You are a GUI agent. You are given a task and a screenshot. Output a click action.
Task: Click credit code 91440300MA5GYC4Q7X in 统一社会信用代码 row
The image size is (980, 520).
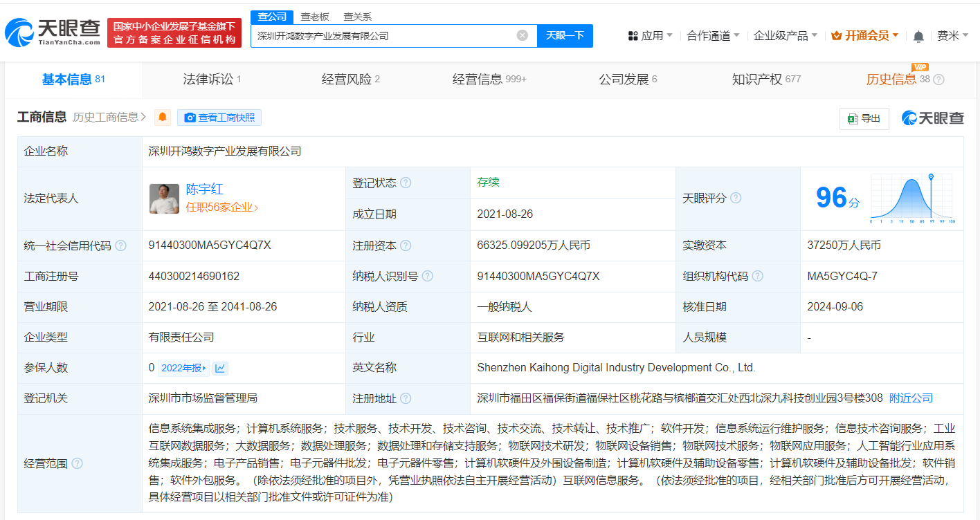[210, 245]
